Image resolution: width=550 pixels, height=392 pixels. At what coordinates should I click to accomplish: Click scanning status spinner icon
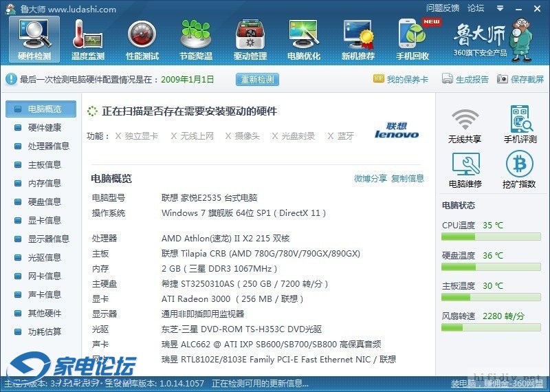click(x=92, y=111)
